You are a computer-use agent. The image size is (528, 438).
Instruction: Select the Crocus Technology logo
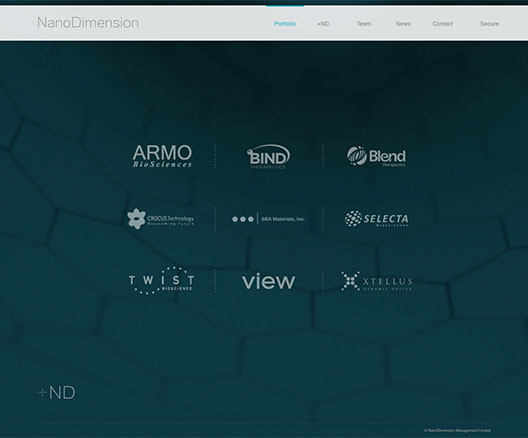161,218
